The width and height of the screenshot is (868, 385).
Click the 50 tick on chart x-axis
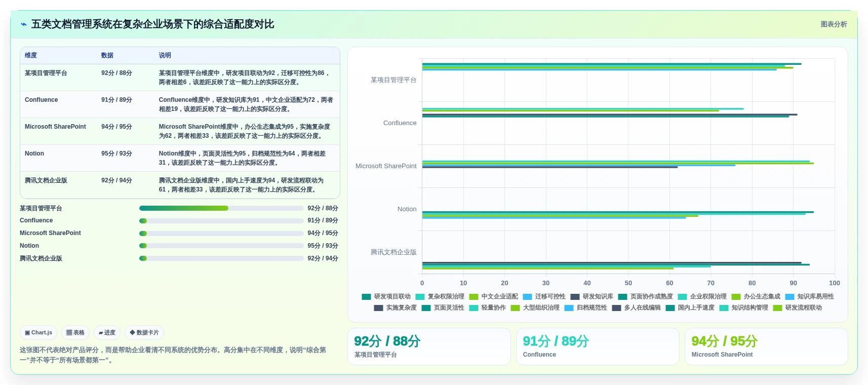[x=628, y=283]
